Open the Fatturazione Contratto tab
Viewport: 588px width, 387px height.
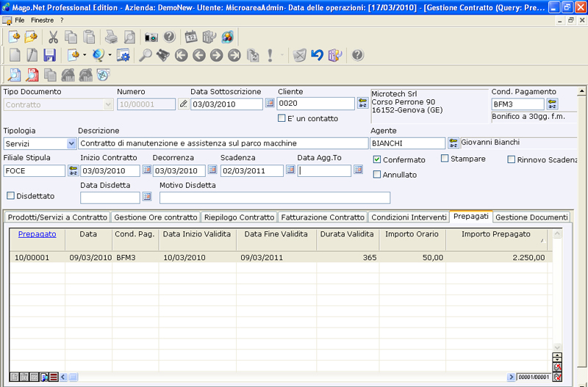[x=323, y=217]
